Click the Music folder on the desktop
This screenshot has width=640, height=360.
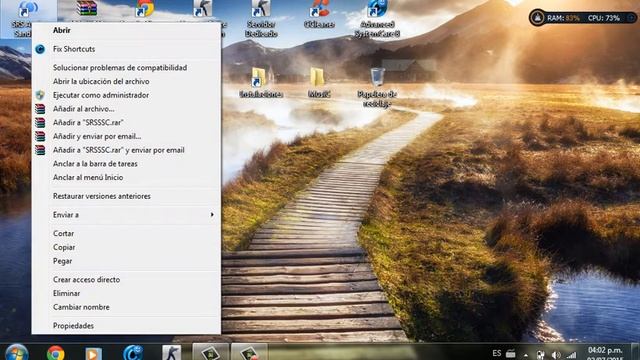[319, 82]
